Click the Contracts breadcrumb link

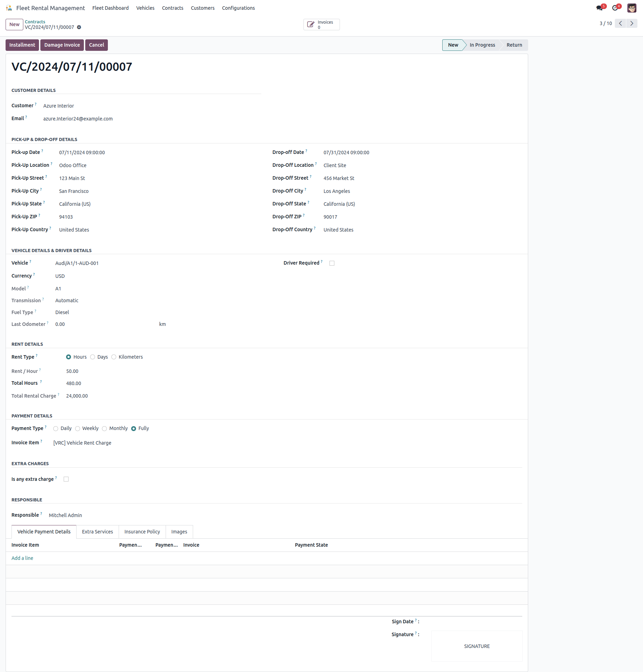pyautogui.click(x=35, y=22)
